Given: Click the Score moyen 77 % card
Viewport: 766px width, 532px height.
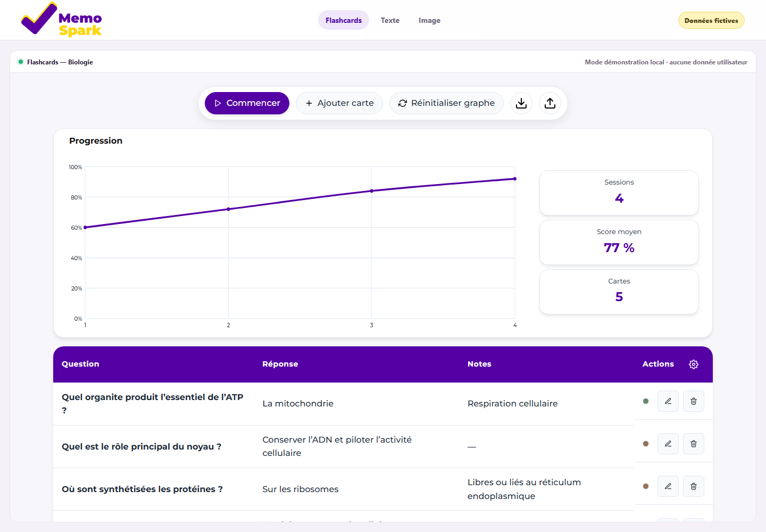Looking at the screenshot, I should pyautogui.click(x=619, y=242).
